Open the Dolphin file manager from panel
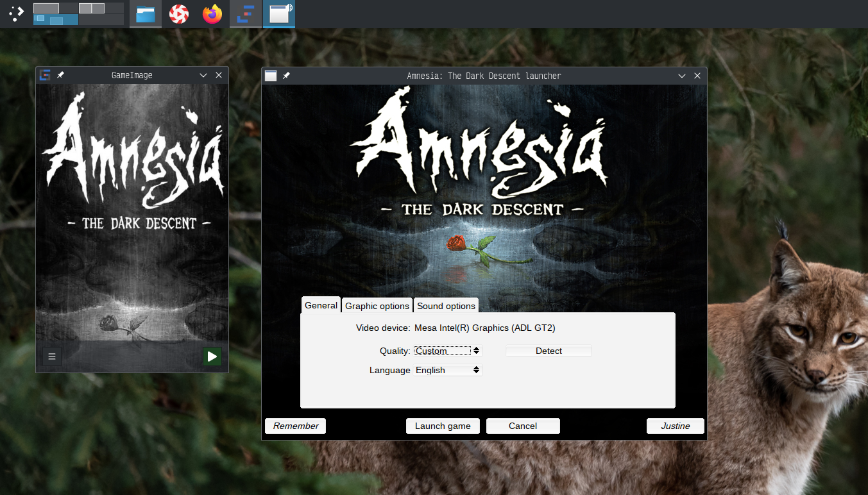868x495 pixels. click(x=146, y=13)
